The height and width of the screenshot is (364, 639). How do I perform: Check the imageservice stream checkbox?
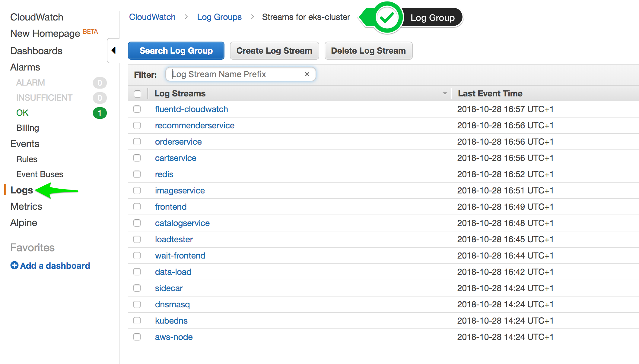point(137,190)
